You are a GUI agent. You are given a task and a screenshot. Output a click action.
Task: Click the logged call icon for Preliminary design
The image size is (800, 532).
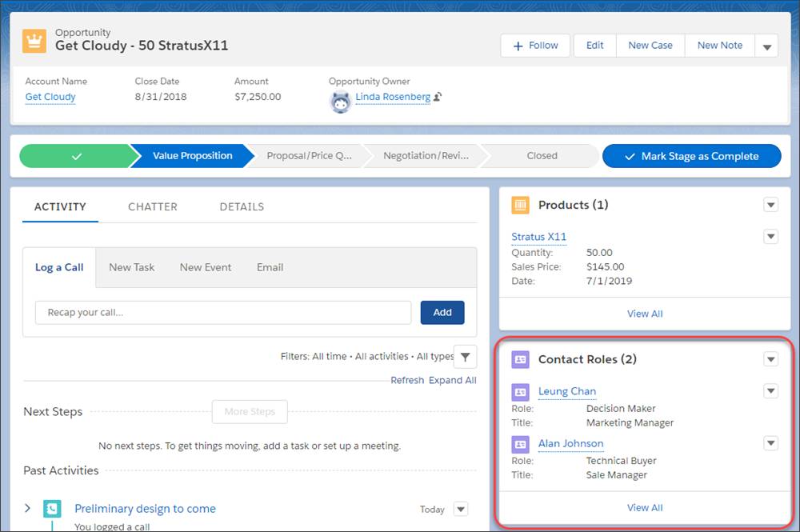pyautogui.click(x=52, y=509)
